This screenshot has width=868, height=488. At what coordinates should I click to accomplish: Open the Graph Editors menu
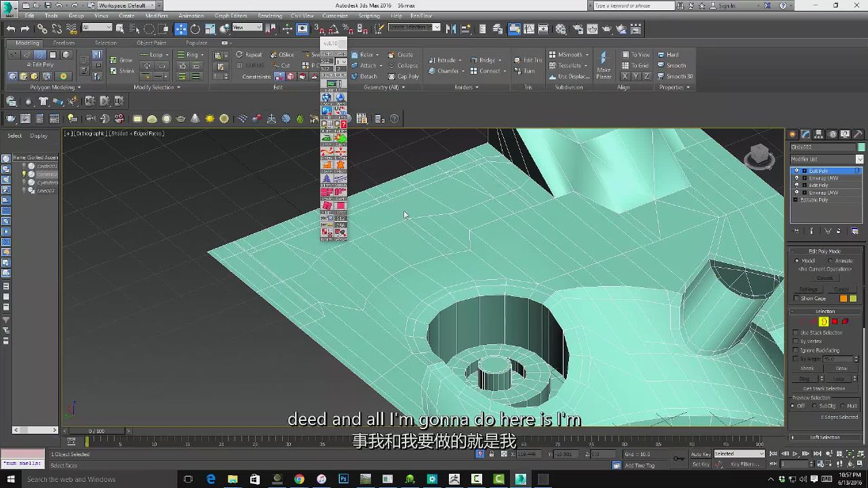point(231,16)
